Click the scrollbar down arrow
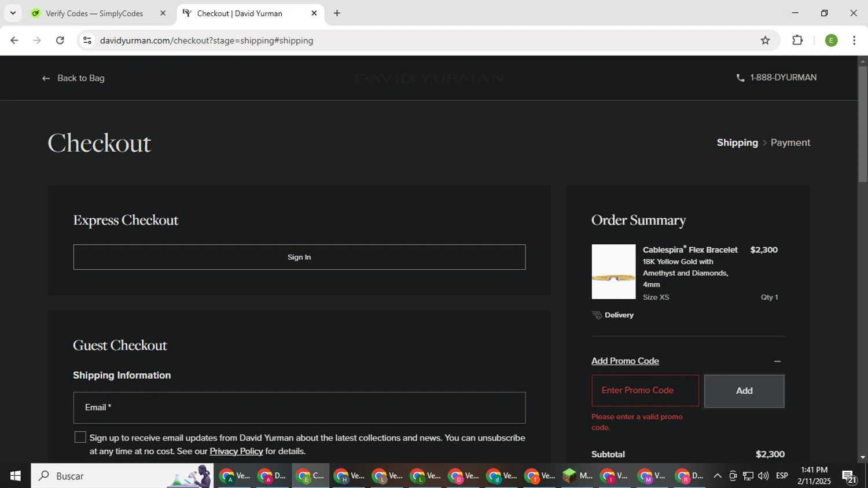This screenshot has width=868, height=488. pyautogui.click(x=862, y=457)
